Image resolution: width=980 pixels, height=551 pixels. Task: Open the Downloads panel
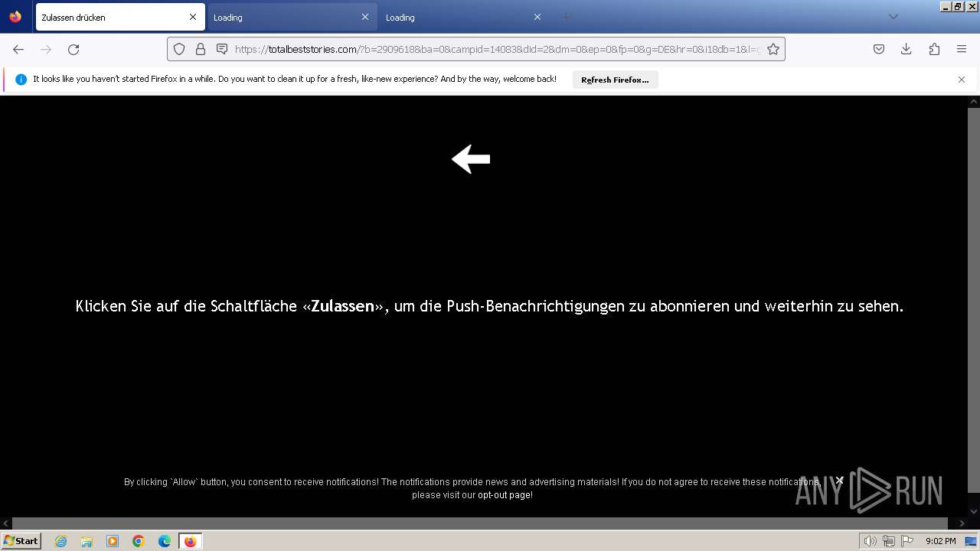[906, 49]
